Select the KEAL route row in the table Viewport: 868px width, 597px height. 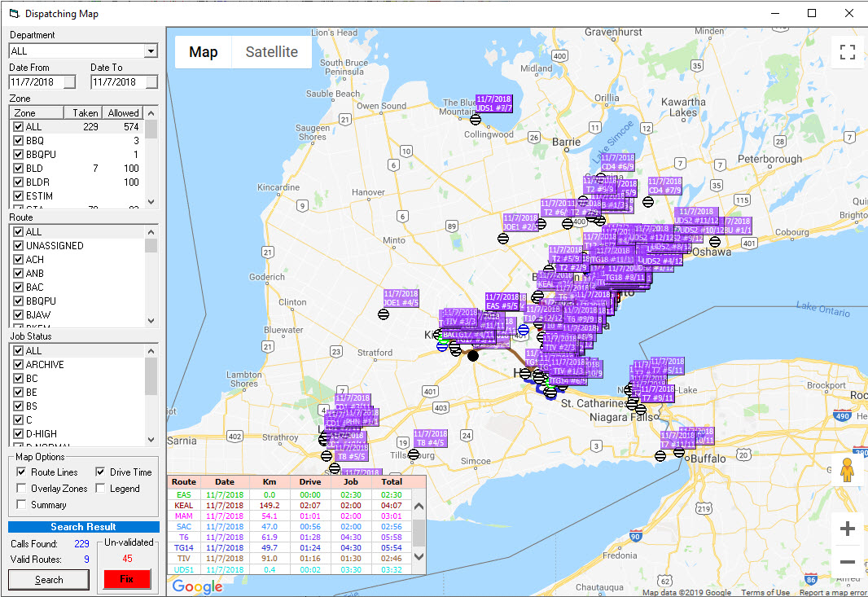(x=290, y=505)
